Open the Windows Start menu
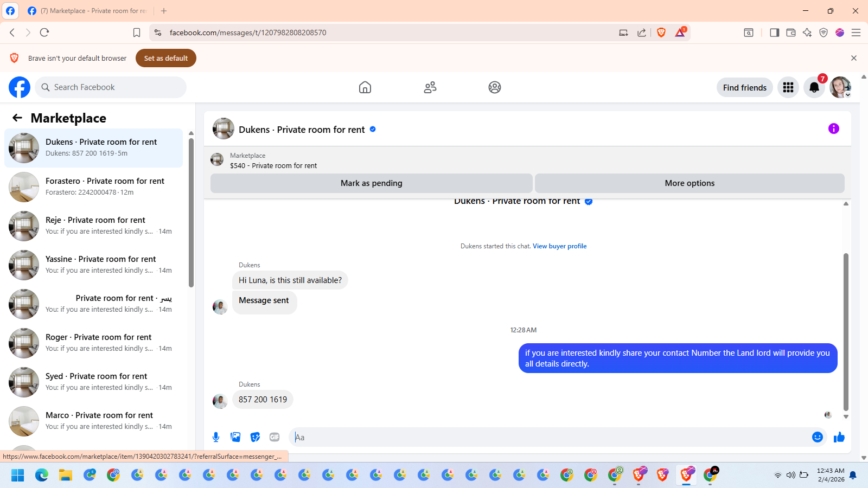This screenshot has height=488, width=868. (x=18, y=476)
